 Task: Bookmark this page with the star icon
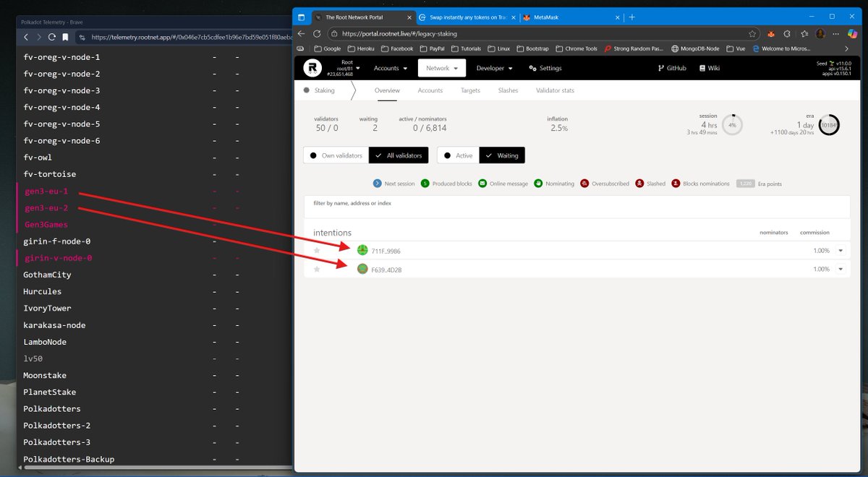pyautogui.click(x=753, y=33)
